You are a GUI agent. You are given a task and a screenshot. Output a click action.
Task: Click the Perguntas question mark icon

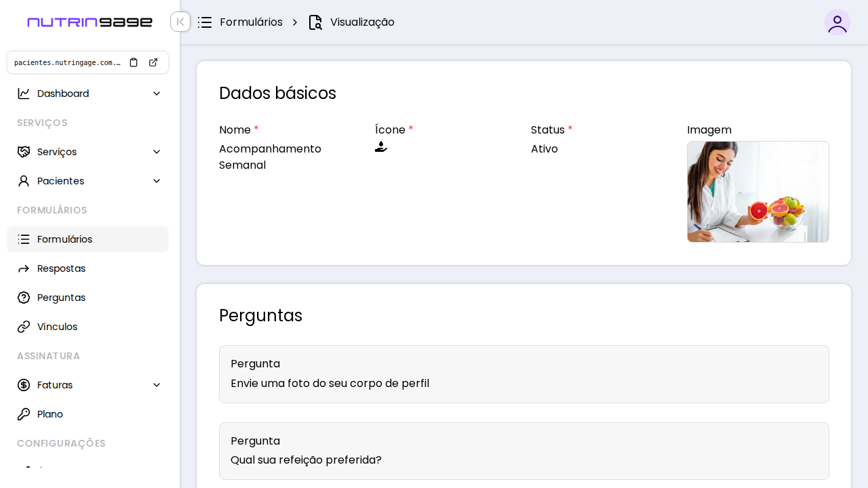point(24,298)
